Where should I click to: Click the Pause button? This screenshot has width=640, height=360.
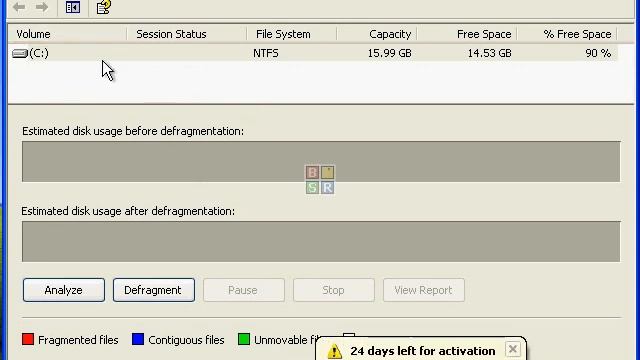(x=244, y=290)
